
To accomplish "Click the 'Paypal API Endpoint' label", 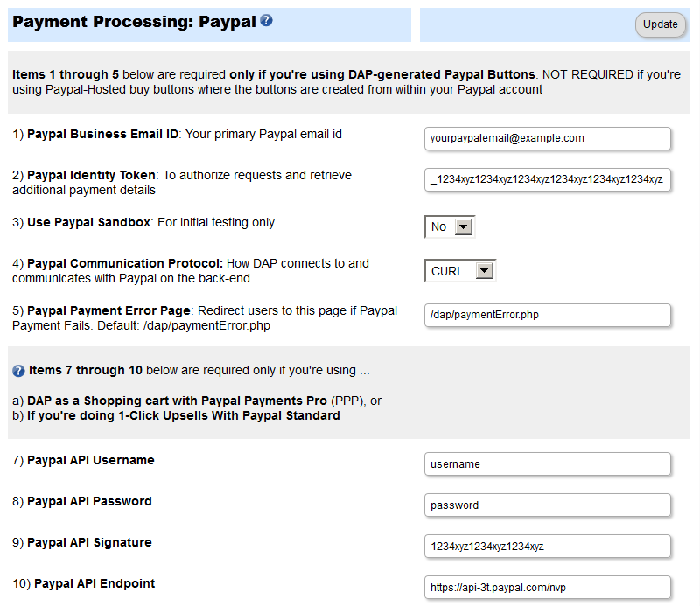I will pyautogui.click(x=94, y=583).
